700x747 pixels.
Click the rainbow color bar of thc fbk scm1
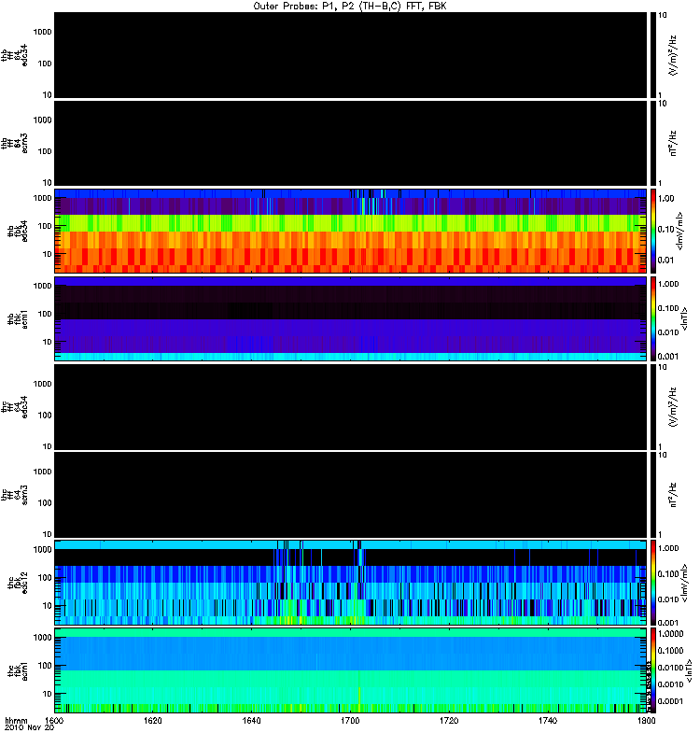[652, 670]
